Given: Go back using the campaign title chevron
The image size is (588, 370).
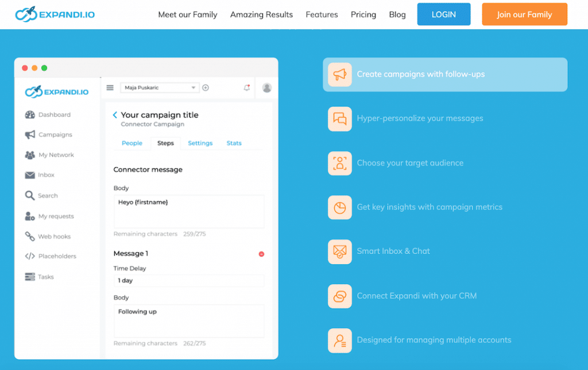Looking at the screenshot, I should click(115, 115).
